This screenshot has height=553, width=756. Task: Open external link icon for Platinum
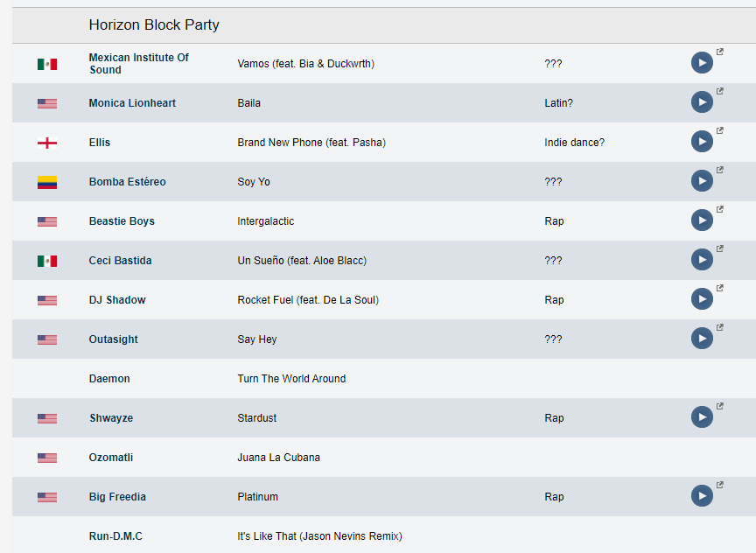tap(720, 485)
